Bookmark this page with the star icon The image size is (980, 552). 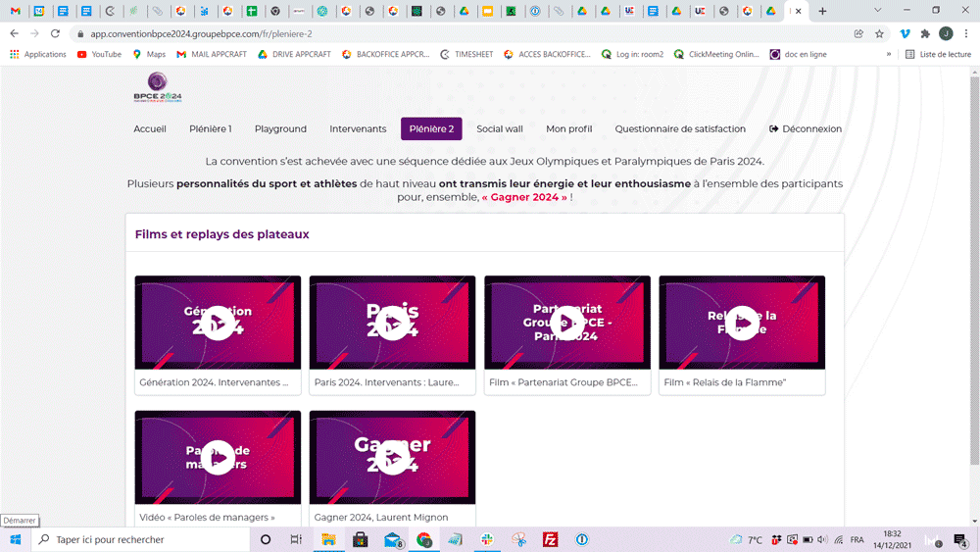pos(879,33)
